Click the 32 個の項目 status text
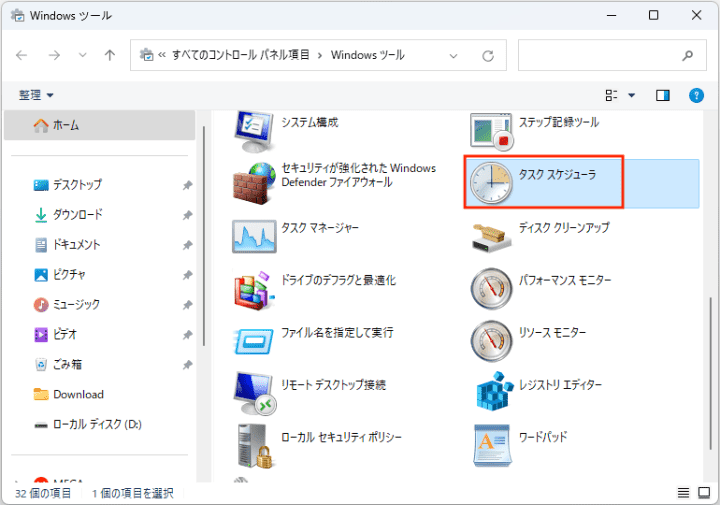 point(43,494)
